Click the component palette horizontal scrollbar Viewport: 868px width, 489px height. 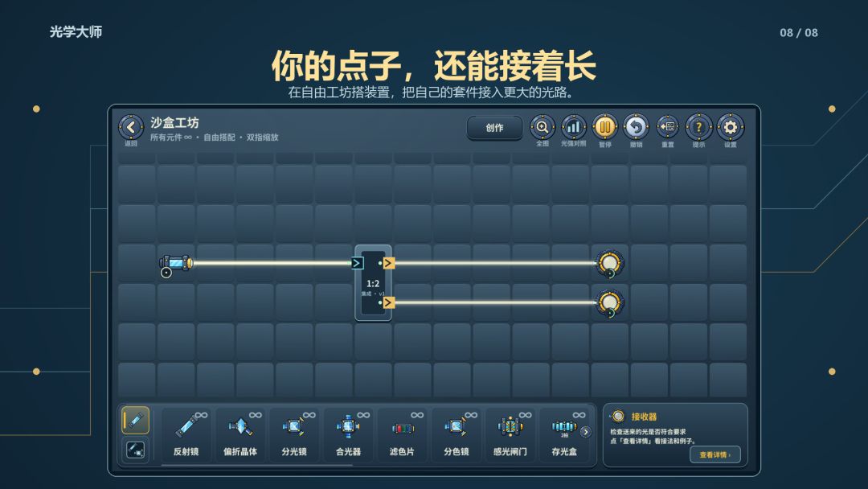(257, 465)
